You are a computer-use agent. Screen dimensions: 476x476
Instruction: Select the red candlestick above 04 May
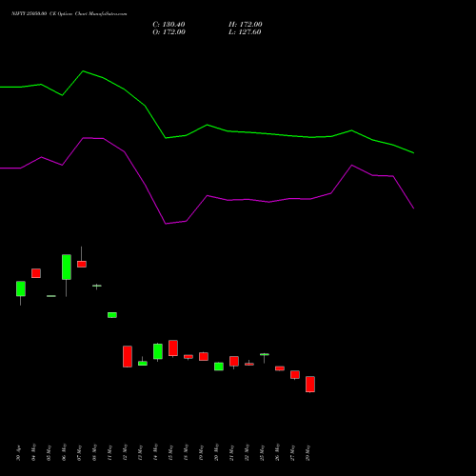pyautogui.click(x=36, y=273)
